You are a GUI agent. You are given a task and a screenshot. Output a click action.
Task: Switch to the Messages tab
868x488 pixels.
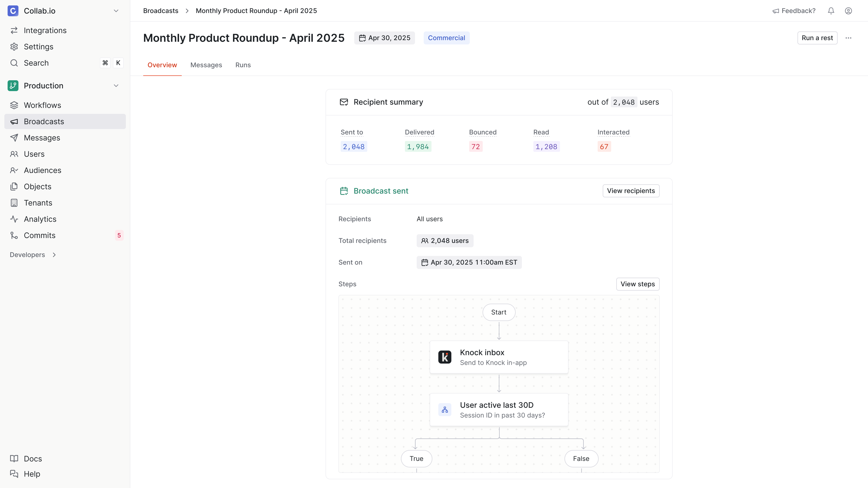206,65
